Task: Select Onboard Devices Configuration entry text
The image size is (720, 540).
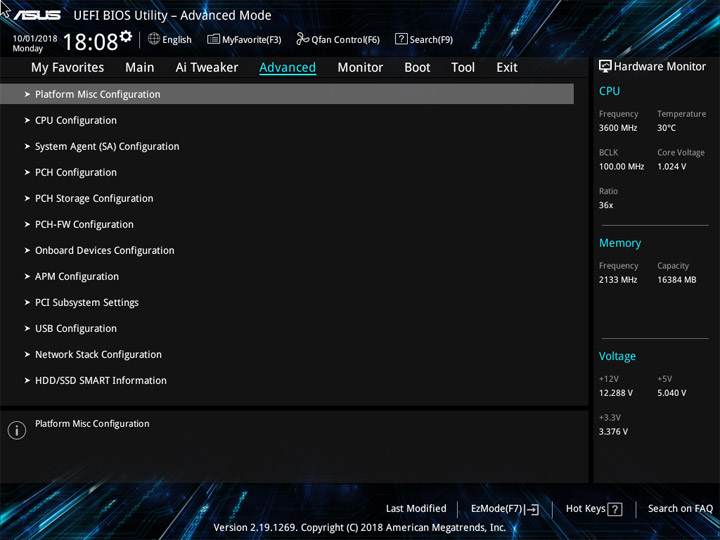Action: tap(105, 250)
